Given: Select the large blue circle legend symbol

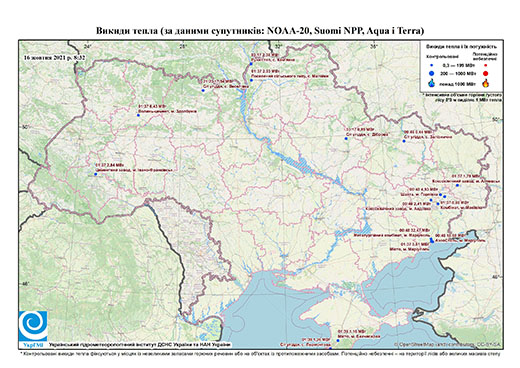Looking at the screenshot, I should tap(432, 73).
